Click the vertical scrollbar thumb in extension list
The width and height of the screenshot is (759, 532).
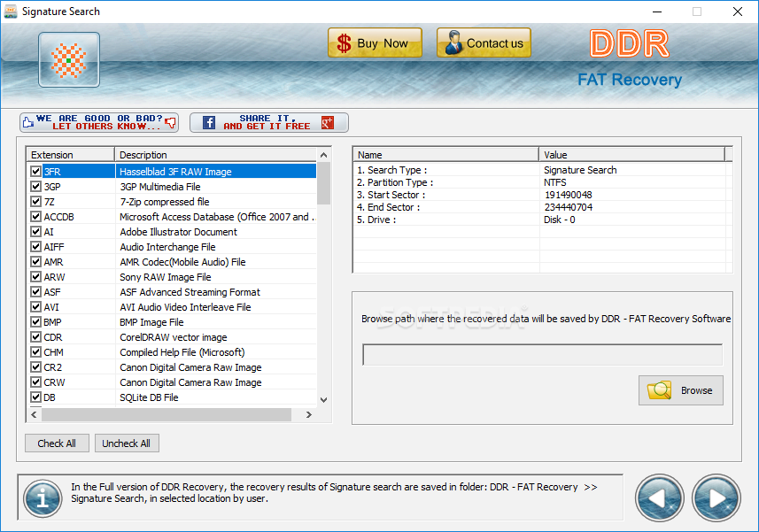pyautogui.click(x=324, y=183)
